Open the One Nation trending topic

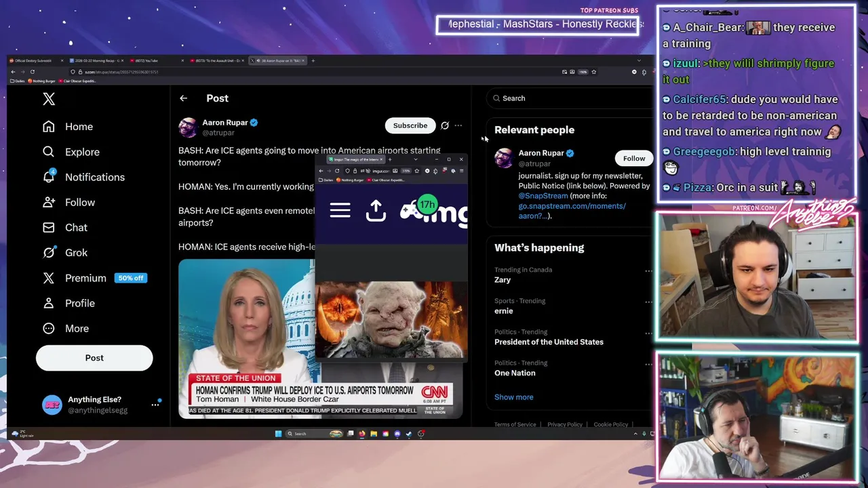point(515,373)
